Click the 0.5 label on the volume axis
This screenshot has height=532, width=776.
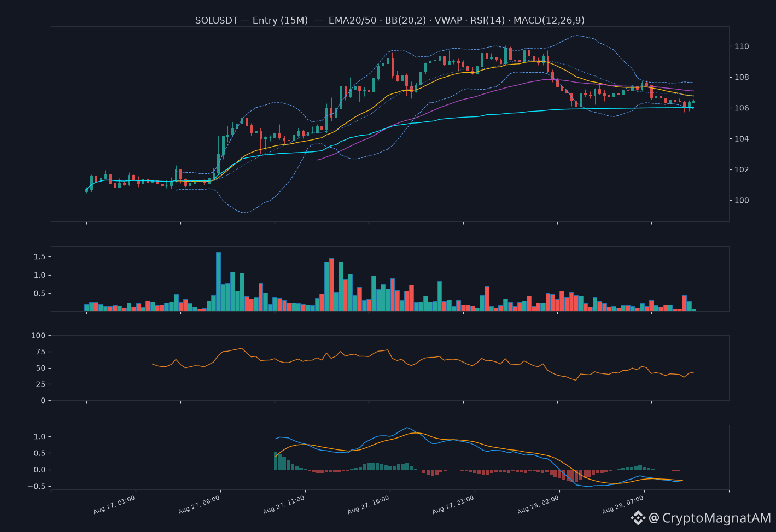pyautogui.click(x=39, y=293)
